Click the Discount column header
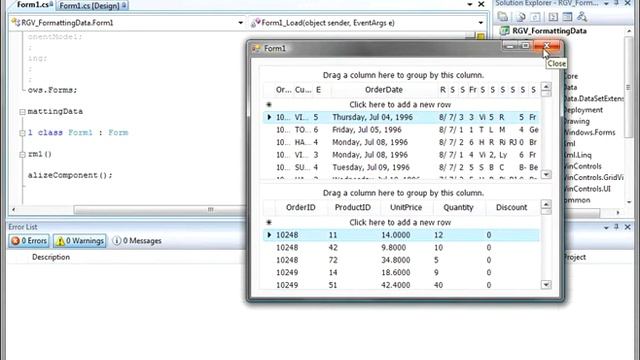The width and height of the screenshot is (640, 360). [x=511, y=207]
